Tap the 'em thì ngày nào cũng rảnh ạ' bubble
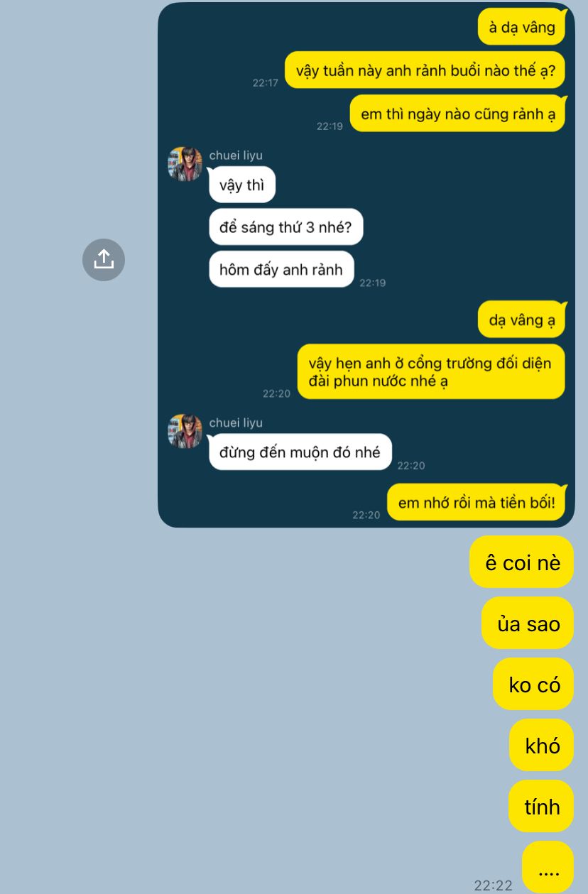This screenshot has width=588, height=894. tap(458, 114)
